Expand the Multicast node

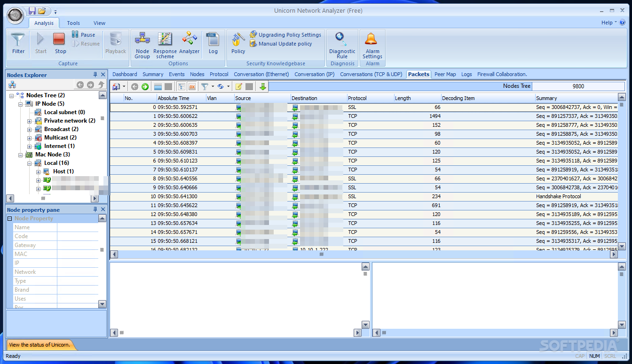[x=29, y=138]
